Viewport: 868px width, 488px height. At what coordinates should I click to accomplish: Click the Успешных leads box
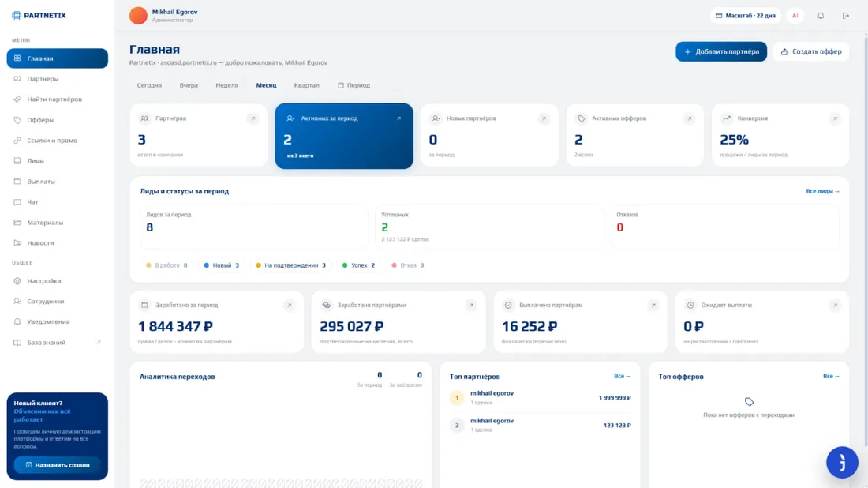click(489, 227)
